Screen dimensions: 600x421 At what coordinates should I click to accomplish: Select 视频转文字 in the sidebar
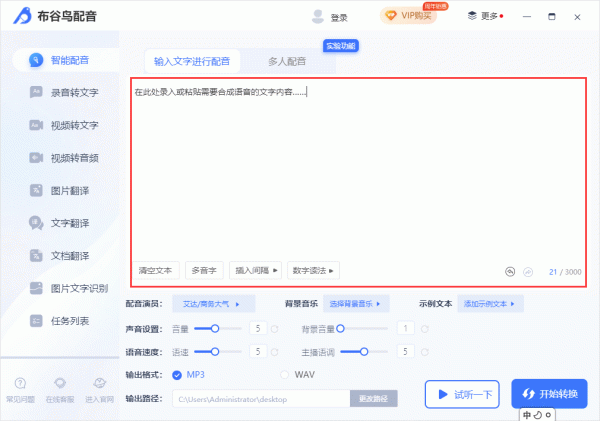click(64, 125)
